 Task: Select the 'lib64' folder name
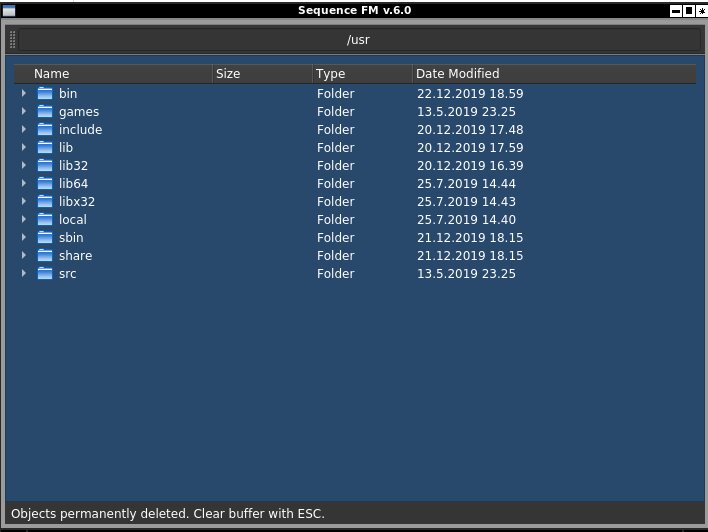(74, 184)
